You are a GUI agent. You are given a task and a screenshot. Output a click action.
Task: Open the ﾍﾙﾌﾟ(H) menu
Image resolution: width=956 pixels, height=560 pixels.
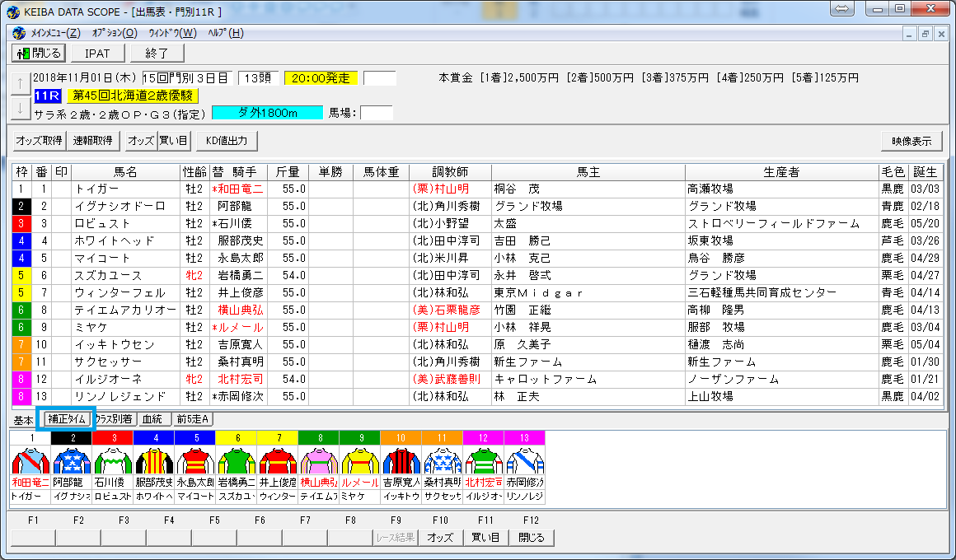[226, 33]
